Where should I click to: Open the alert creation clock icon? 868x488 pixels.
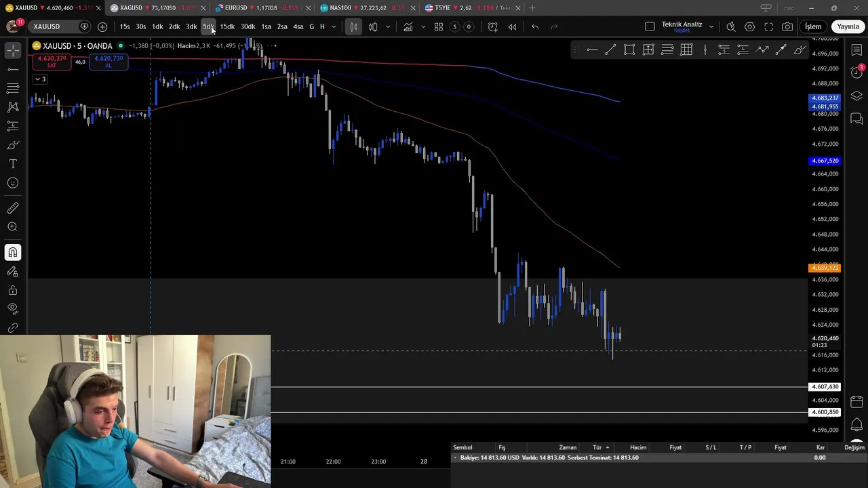(x=493, y=26)
